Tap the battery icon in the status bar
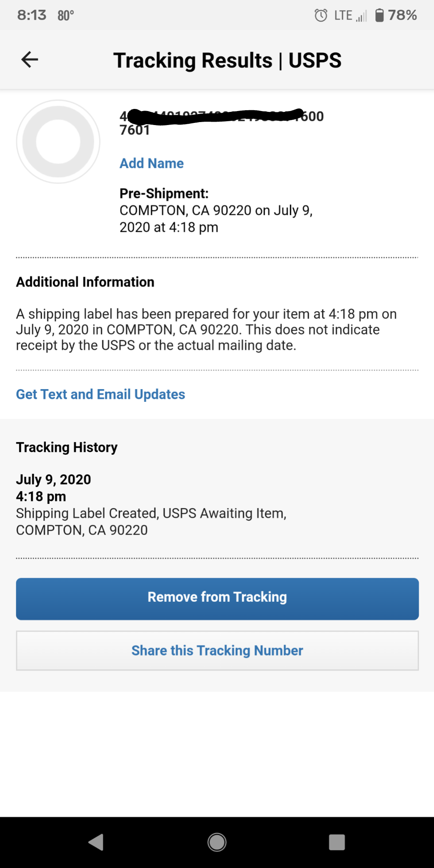434x868 pixels. coord(379,16)
